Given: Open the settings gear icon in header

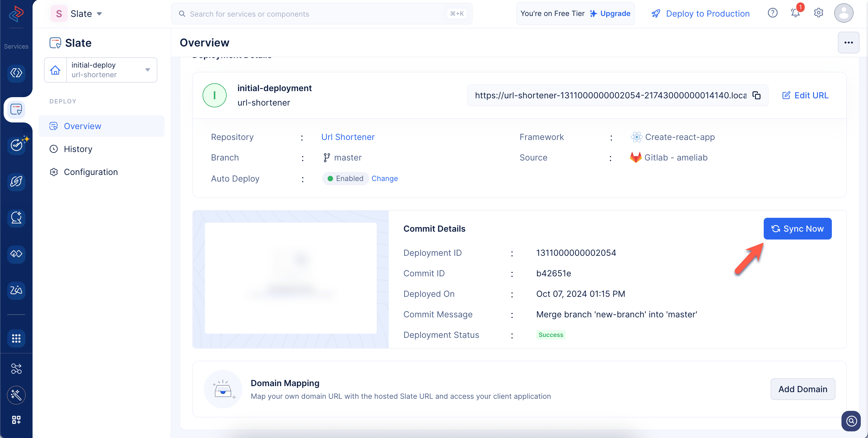Looking at the screenshot, I should click(819, 13).
